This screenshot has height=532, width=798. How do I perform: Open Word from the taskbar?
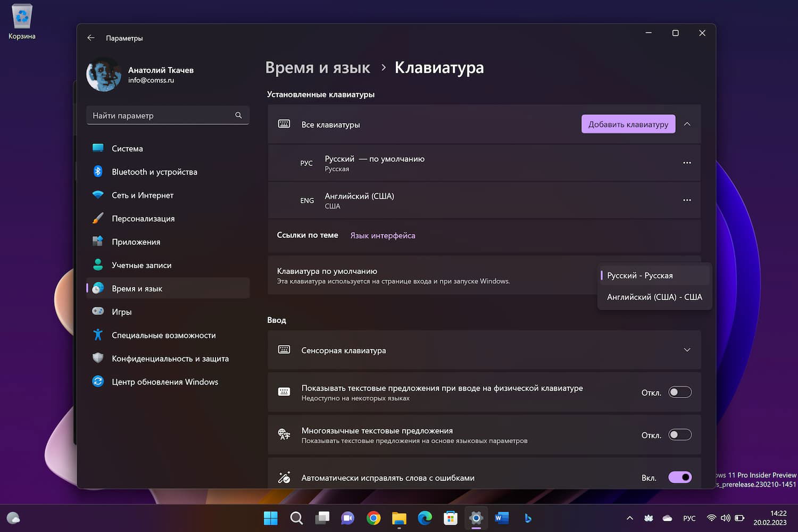502,518
